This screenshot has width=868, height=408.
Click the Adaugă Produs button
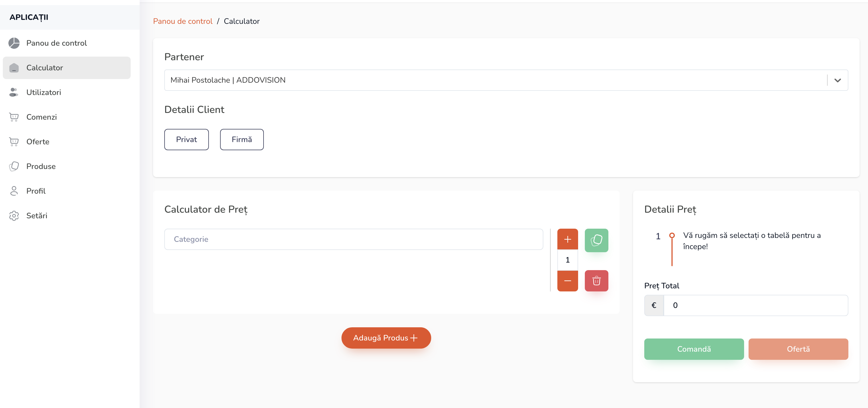point(386,338)
